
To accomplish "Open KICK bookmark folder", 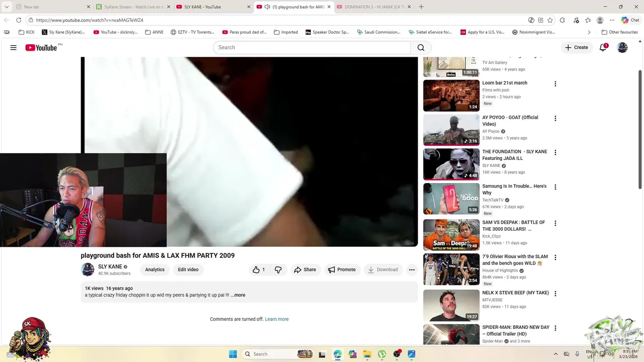I will [x=27, y=32].
